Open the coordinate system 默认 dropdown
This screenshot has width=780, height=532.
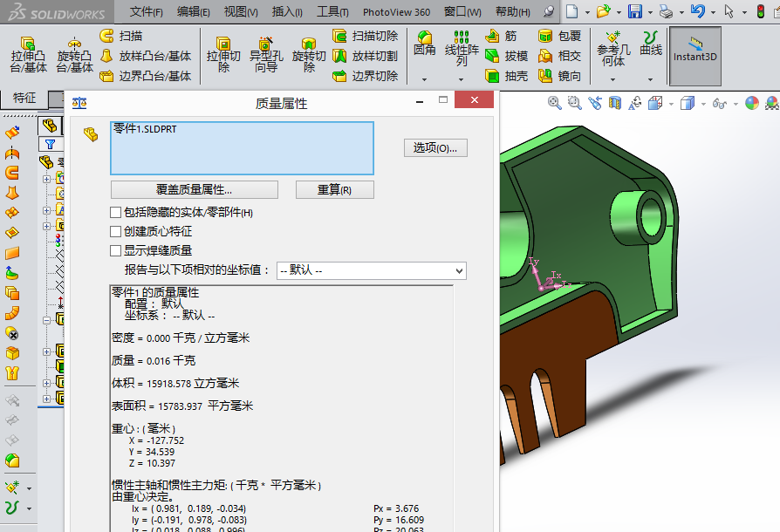click(x=371, y=270)
